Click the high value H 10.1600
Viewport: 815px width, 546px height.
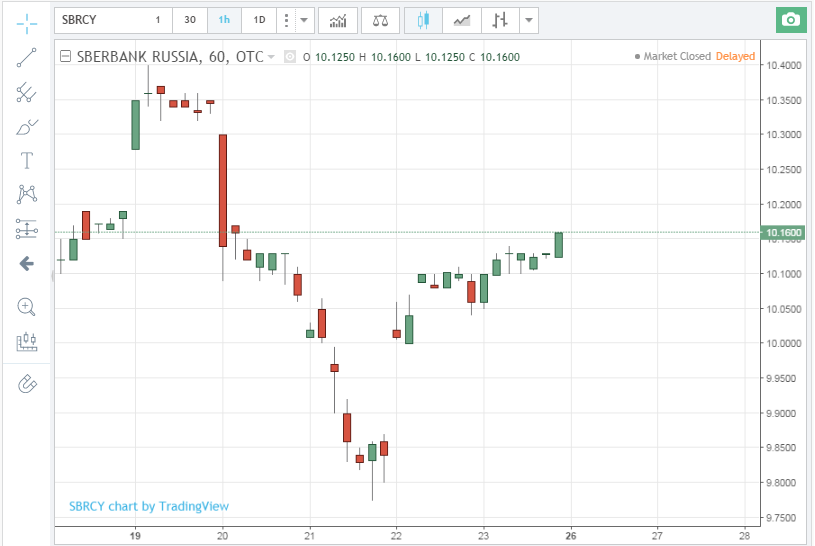pos(385,57)
